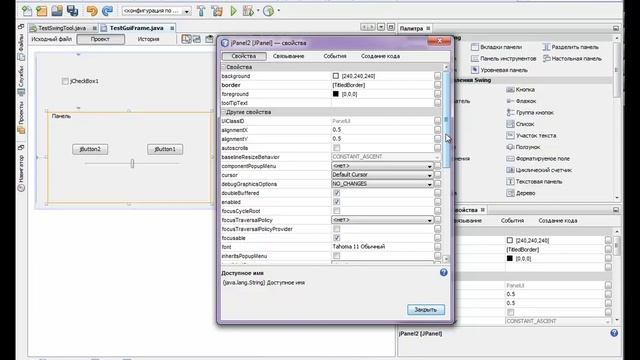Click the Debug Project icon
The width and height of the screenshot is (640, 360).
point(248,11)
